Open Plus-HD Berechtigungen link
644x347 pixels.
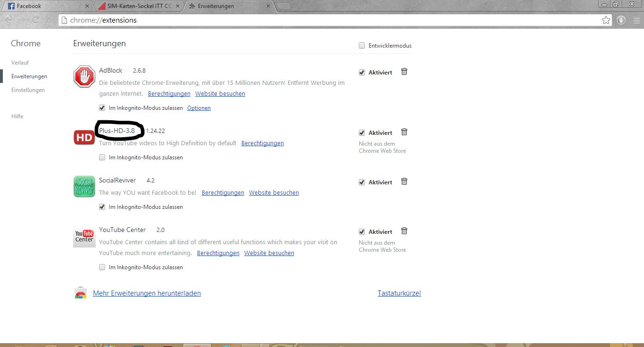click(x=263, y=143)
